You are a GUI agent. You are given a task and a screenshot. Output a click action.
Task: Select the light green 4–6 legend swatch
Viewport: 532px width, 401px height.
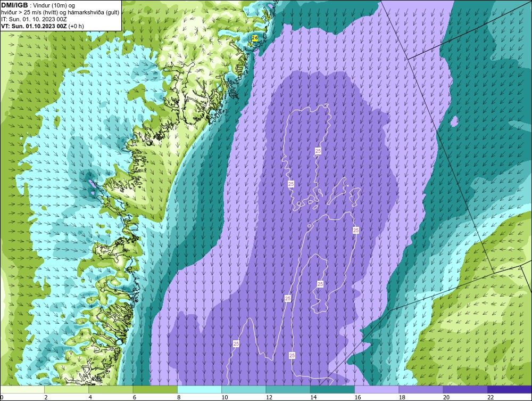(x=111, y=389)
